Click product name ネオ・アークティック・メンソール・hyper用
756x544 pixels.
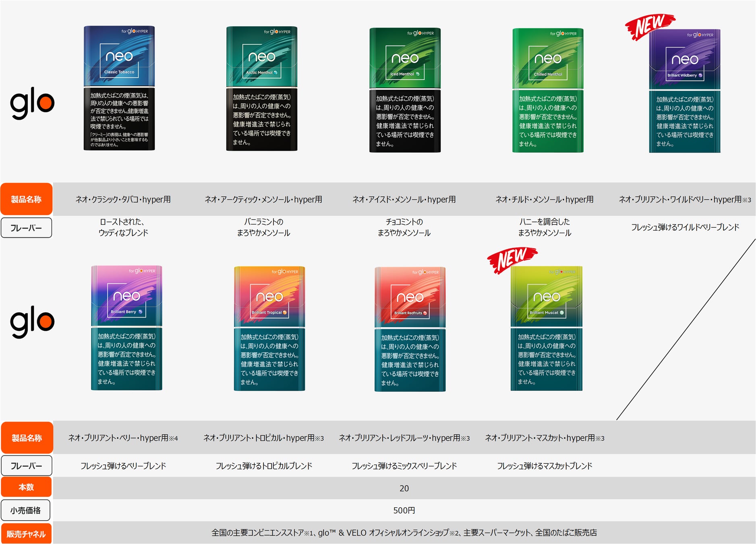tap(263, 199)
